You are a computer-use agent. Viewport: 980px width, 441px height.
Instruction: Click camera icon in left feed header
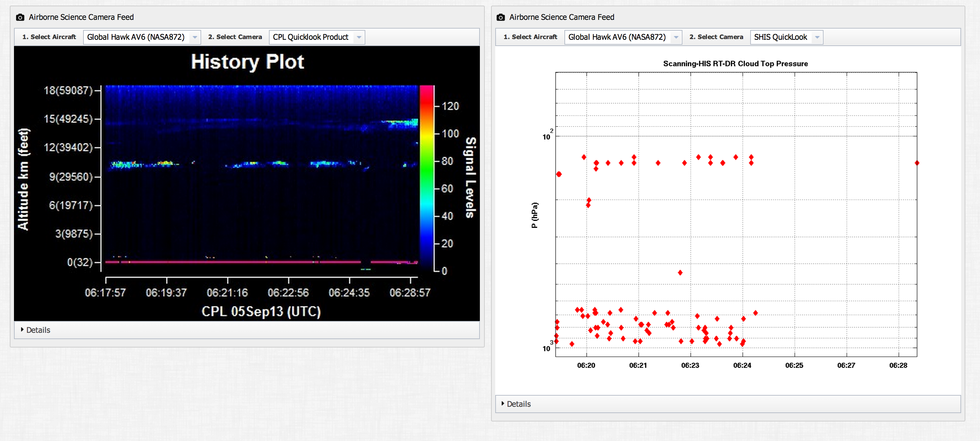(x=20, y=17)
